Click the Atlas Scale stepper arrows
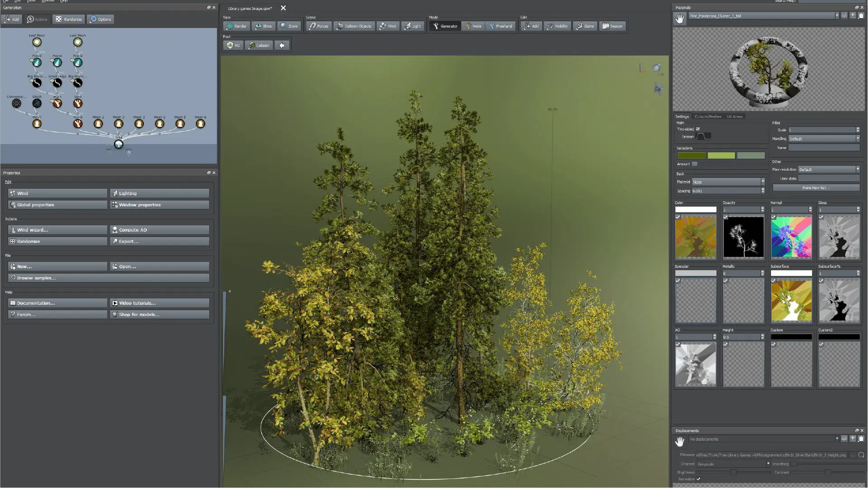 pos(858,130)
